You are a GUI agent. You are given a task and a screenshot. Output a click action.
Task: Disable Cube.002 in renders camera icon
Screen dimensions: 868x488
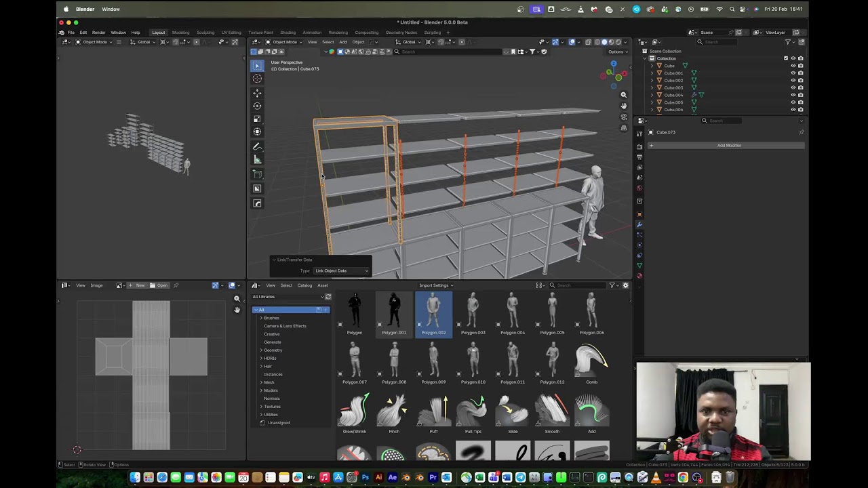pos(800,81)
